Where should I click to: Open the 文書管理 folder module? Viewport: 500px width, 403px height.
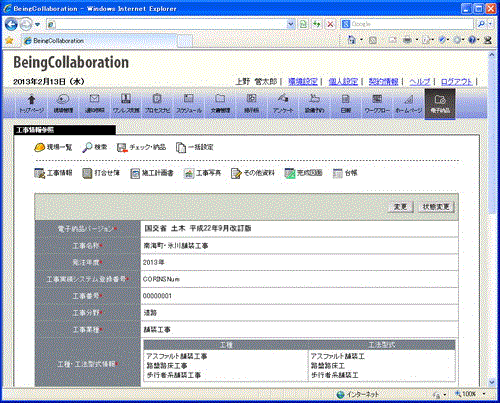tap(220, 104)
